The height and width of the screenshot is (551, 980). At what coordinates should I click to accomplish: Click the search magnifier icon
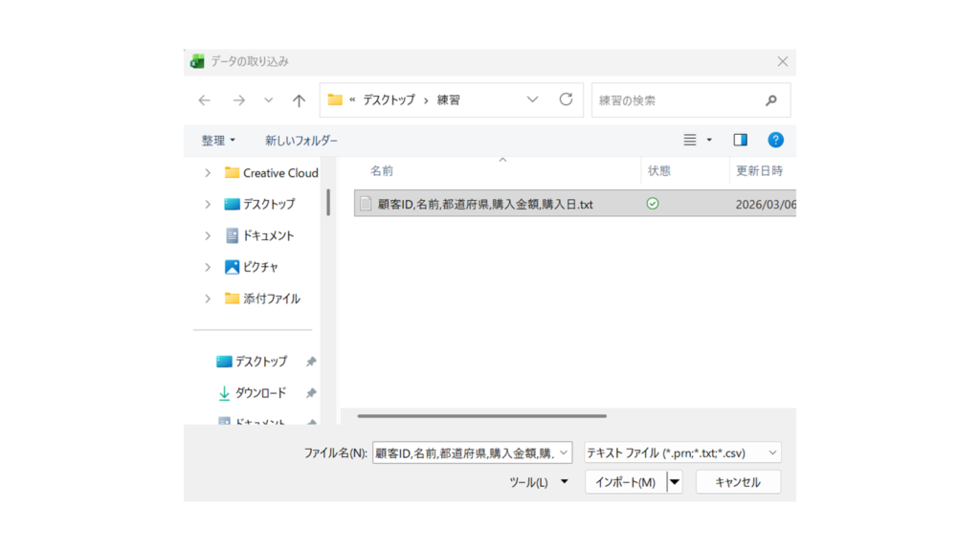click(x=771, y=100)
